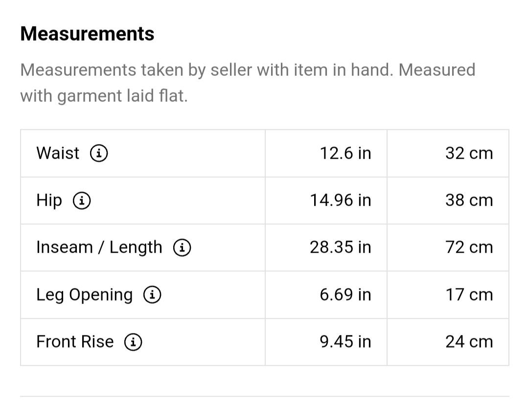Click the 38 cm hip value

point(469,200)
